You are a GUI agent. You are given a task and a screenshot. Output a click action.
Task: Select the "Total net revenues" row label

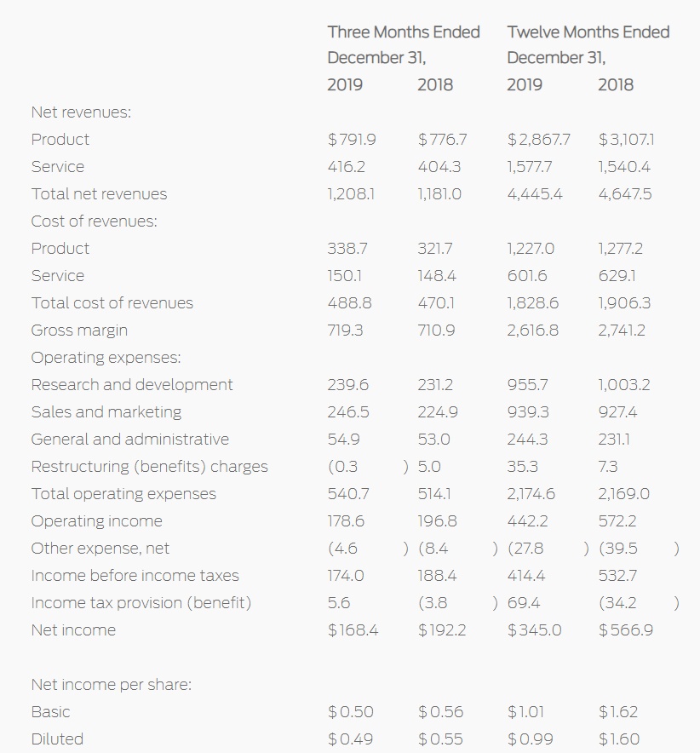[x=99, y=193]
